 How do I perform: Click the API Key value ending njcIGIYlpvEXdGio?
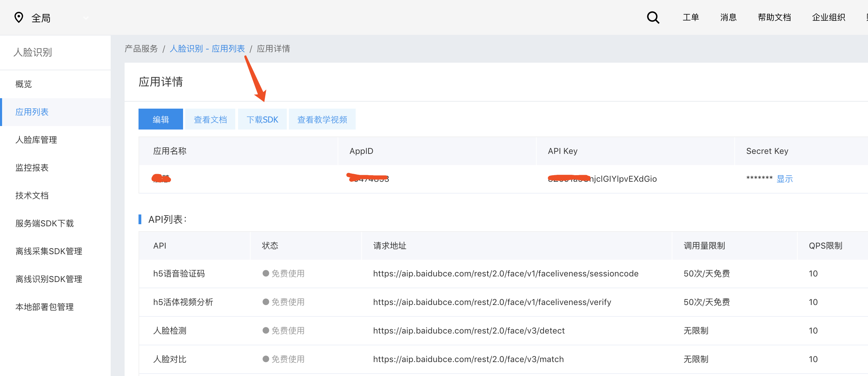tap(602, 179)
